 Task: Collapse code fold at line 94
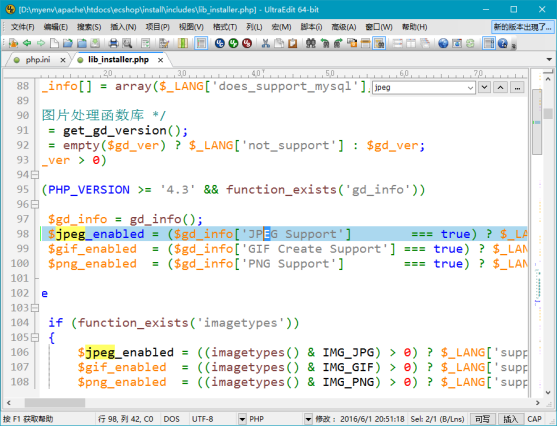coord(35,175)
